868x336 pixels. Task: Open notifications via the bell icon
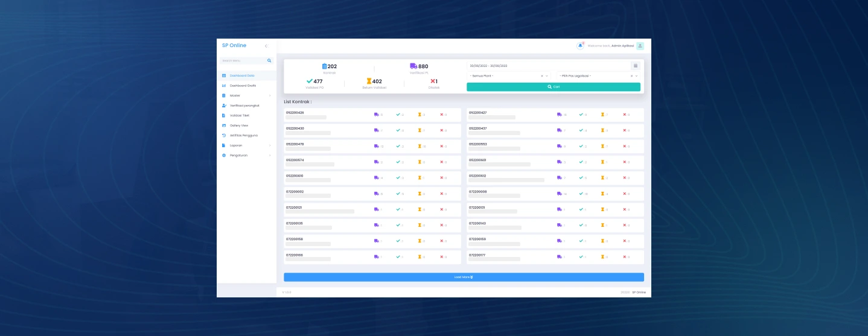coord(581,46)
